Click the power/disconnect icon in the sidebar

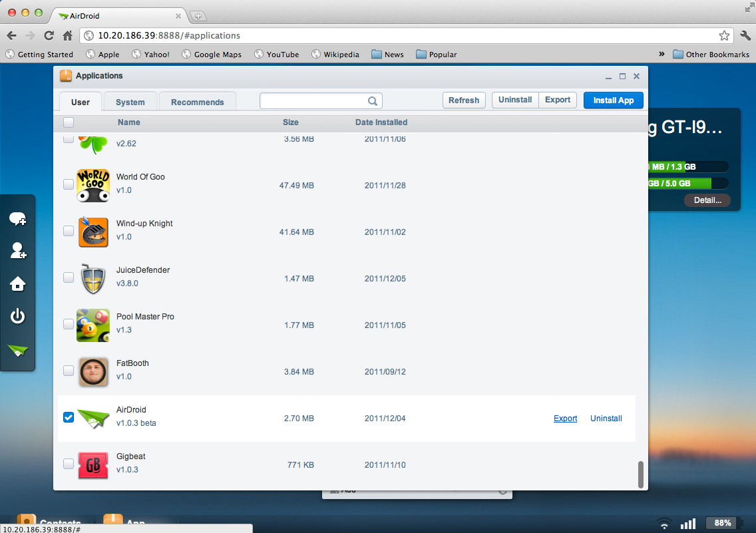point(18,316)
